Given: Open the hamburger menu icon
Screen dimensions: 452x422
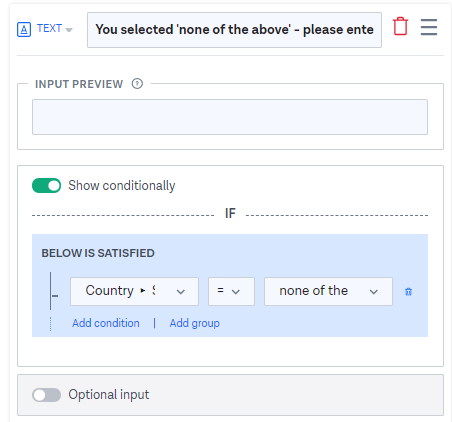Looking at the screenshot, I should tap(429, 27).
